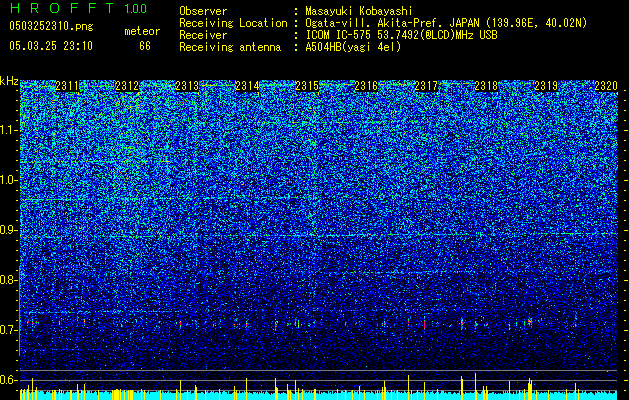Click the 2313 time marker

[187, 86]
